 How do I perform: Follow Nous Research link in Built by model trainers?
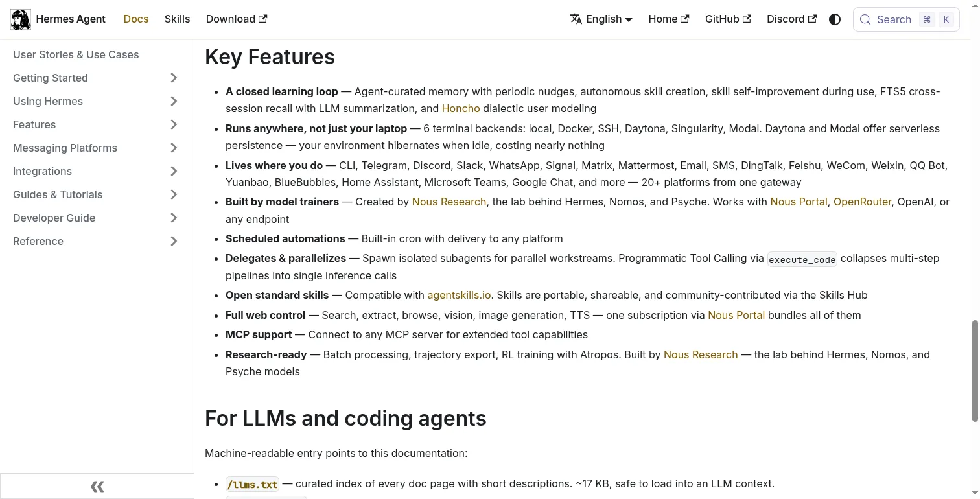coord(449,202)
